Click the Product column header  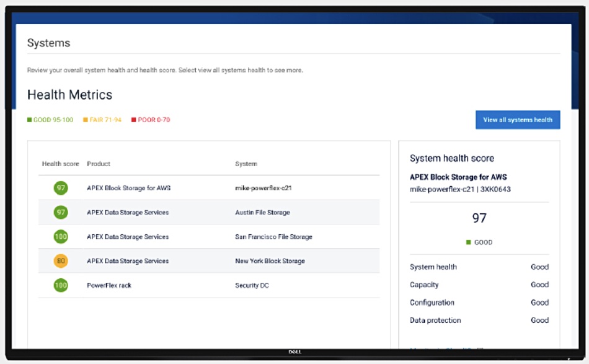click(x=99, y=164)
